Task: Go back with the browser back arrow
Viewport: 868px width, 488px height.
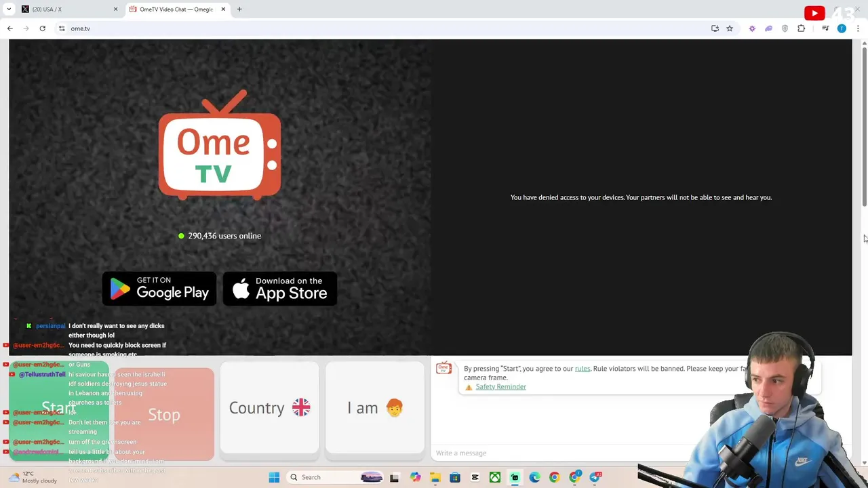Action: tap(9, 28)
